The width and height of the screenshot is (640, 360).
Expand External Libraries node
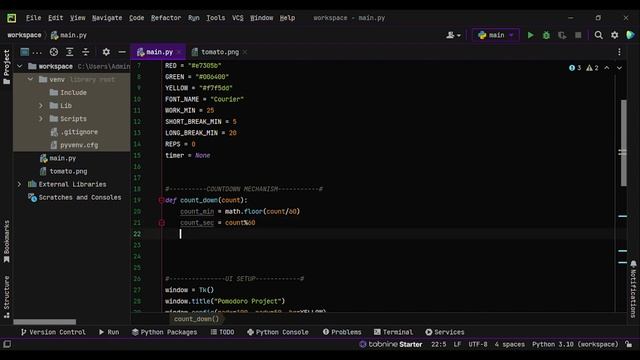20,184
